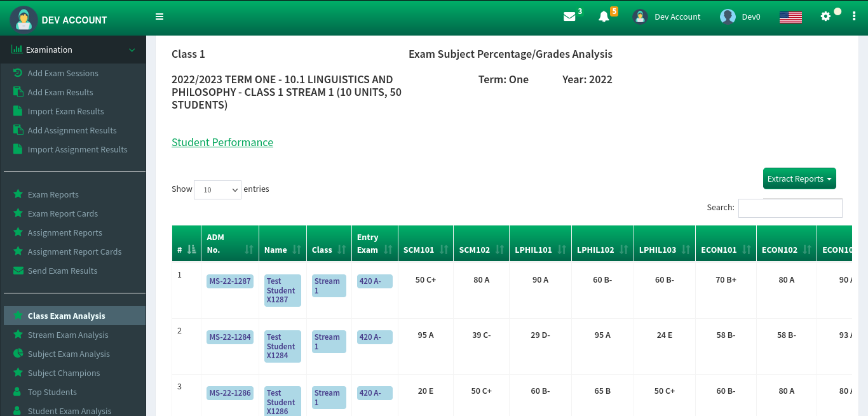The image size is (868, 416).
Task: Click the Test Student X1284 name badge
Action: (x=283, y=347)
